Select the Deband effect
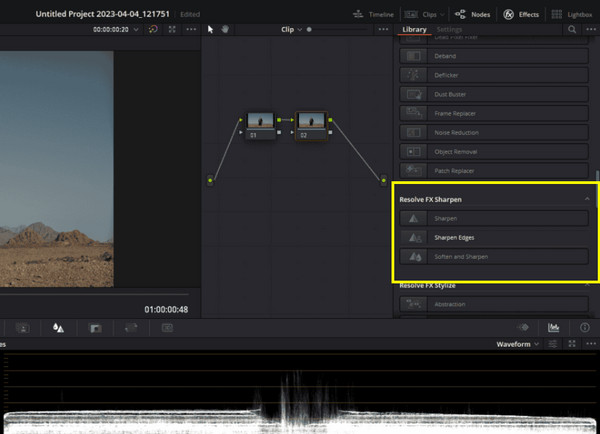This screenshot has height=434, width=600. [494, 56]
